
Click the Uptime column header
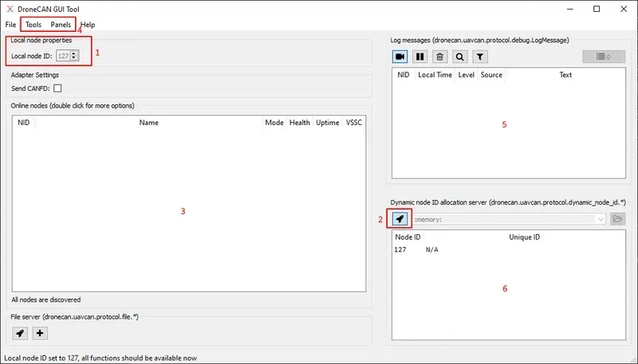pyautogui.click(x=328, y=123)
